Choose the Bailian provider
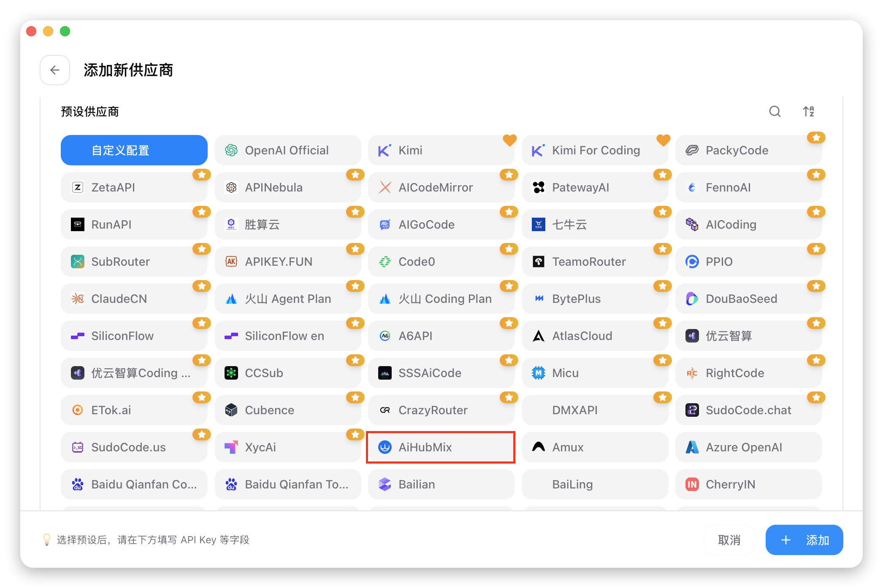Image resolution: width=883 pixels, height=588 pixels. point(441,484)
